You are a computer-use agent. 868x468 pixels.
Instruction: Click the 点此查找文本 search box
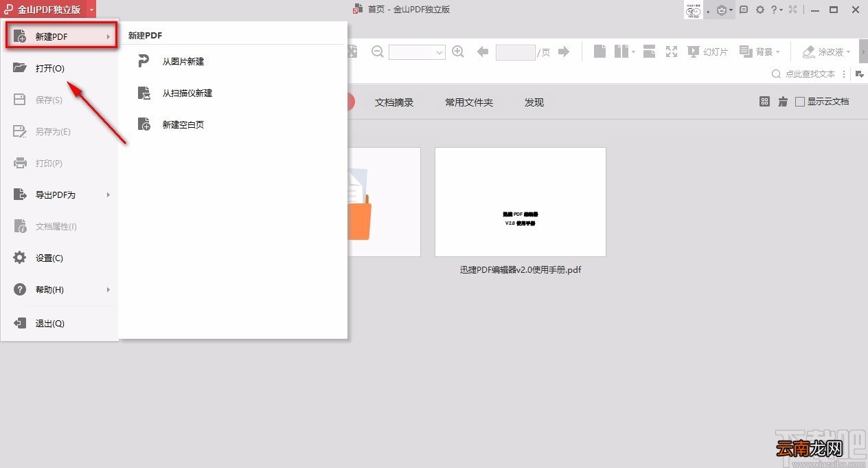coord(803,74)
